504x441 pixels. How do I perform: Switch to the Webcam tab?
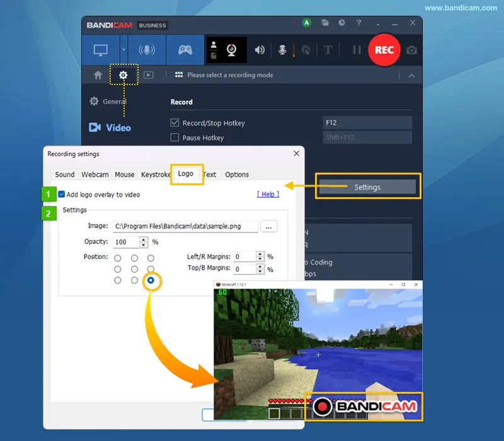(95, 175)
